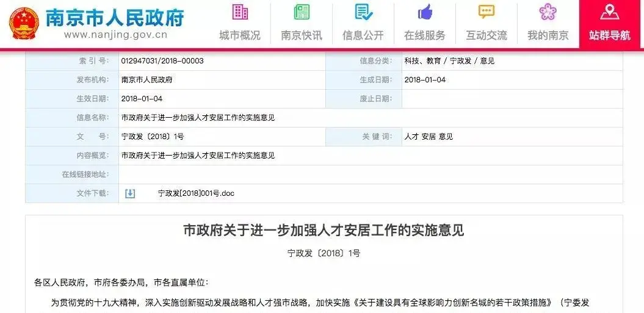Open the 南京快讯 menu item
Screen dimensions: 644x313
[302, 35]
